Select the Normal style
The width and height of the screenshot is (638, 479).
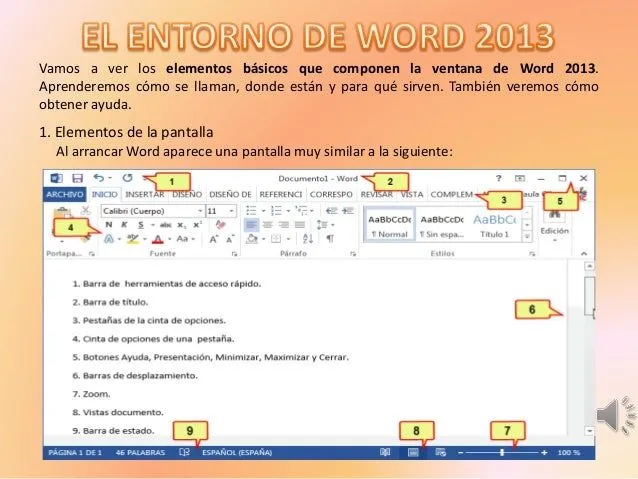point(389,226)
